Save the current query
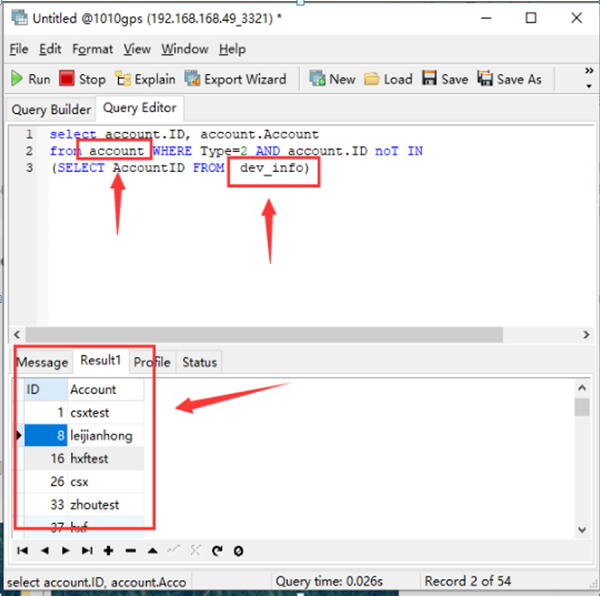The image size is (600, 596). tap(445, 79)
